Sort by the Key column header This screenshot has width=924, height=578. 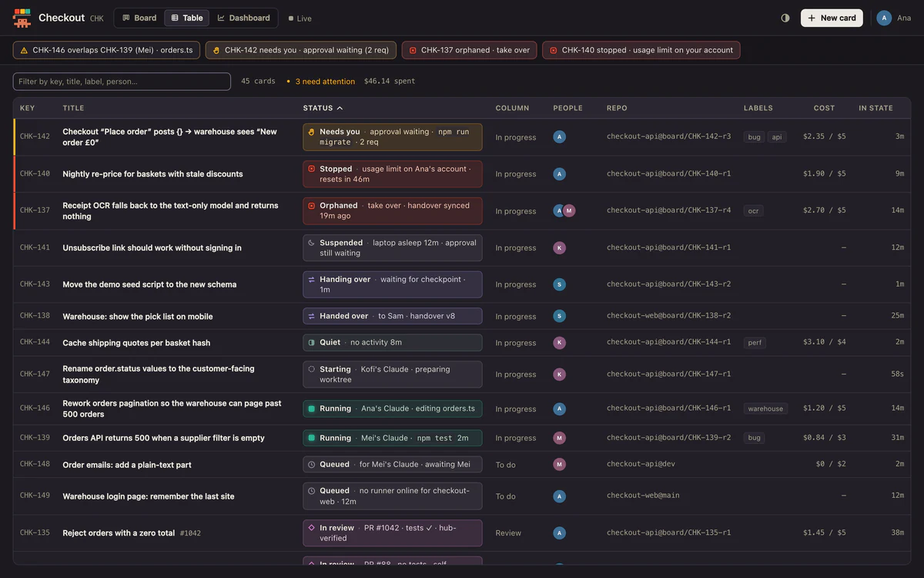tap(27, 108)
